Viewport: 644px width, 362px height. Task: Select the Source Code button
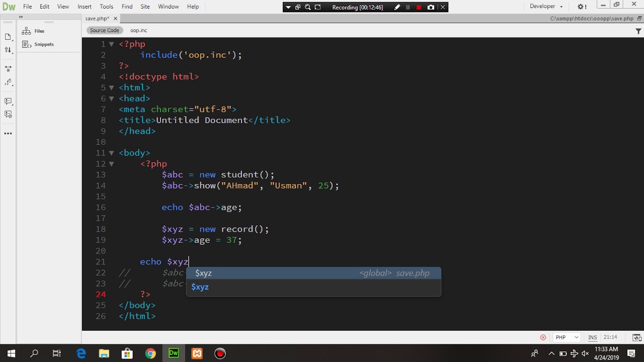pyautogui.click(x=105, y=31)
